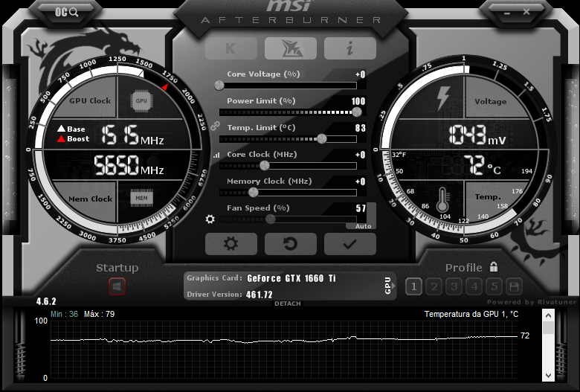
Task: Click the DETACH monitor button
Action: point(288,303)
